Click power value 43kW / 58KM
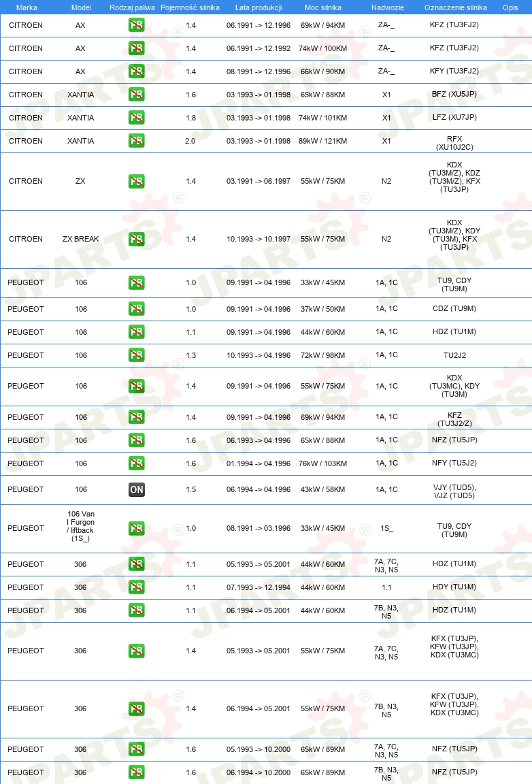The width and height of the screenshot is (532, 784). click(x=323, y=489)
